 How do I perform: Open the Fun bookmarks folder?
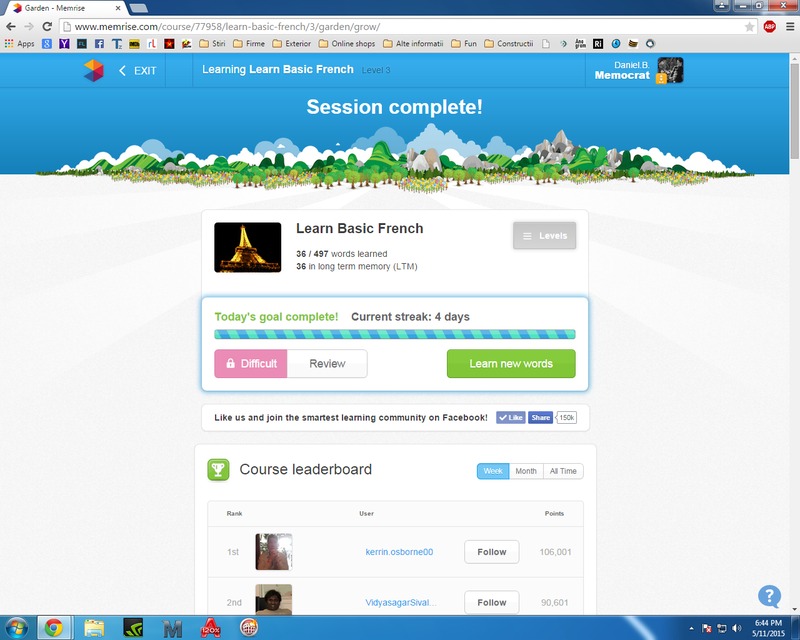point(464,44)
